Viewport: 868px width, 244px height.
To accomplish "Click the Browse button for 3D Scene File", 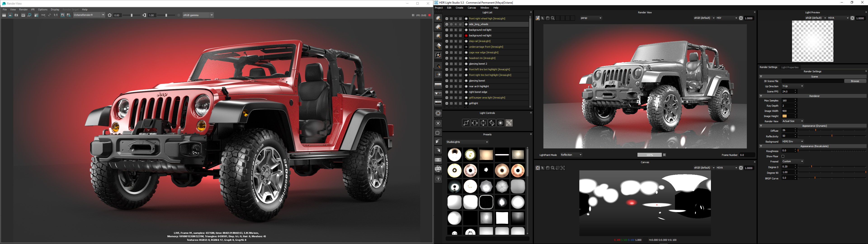I will coord(854,81).
